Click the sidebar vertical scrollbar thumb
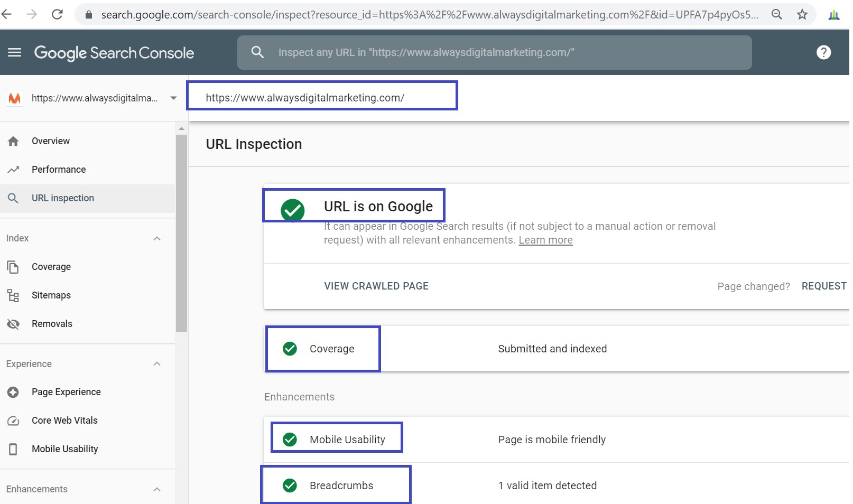 (181, 233)
